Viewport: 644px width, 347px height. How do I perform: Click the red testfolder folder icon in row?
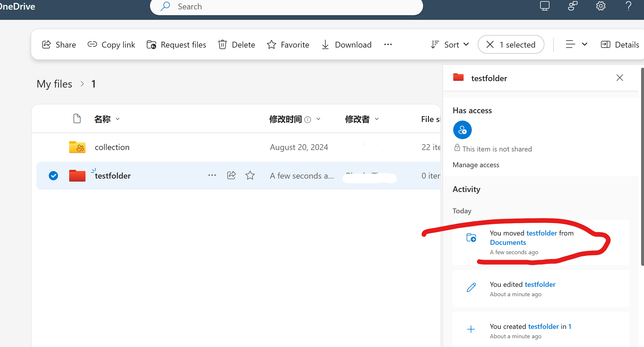(77, 176)
